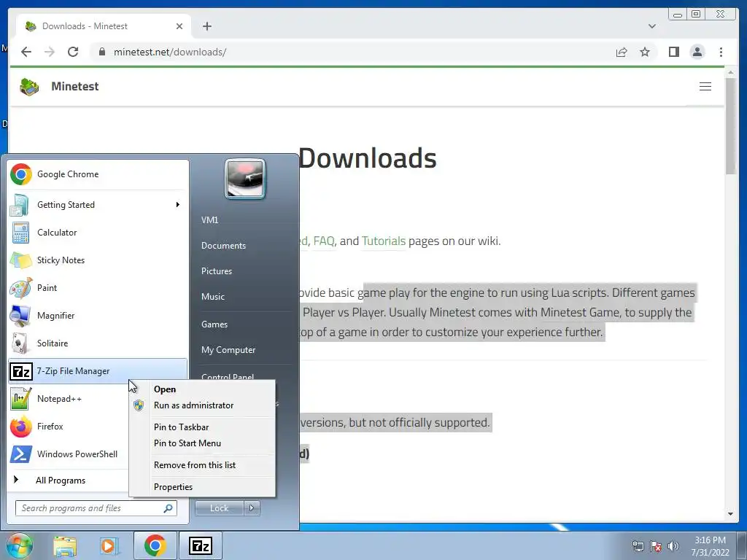
Task: Click the Minetest site title
Action: 75,87
